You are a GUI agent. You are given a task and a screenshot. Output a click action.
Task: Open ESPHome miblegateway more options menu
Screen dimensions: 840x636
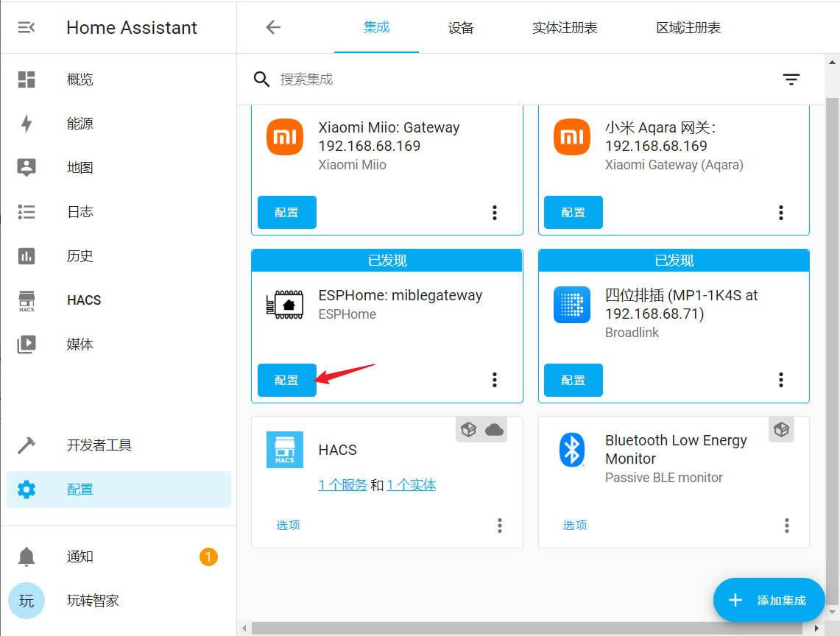tap(495, 380)
